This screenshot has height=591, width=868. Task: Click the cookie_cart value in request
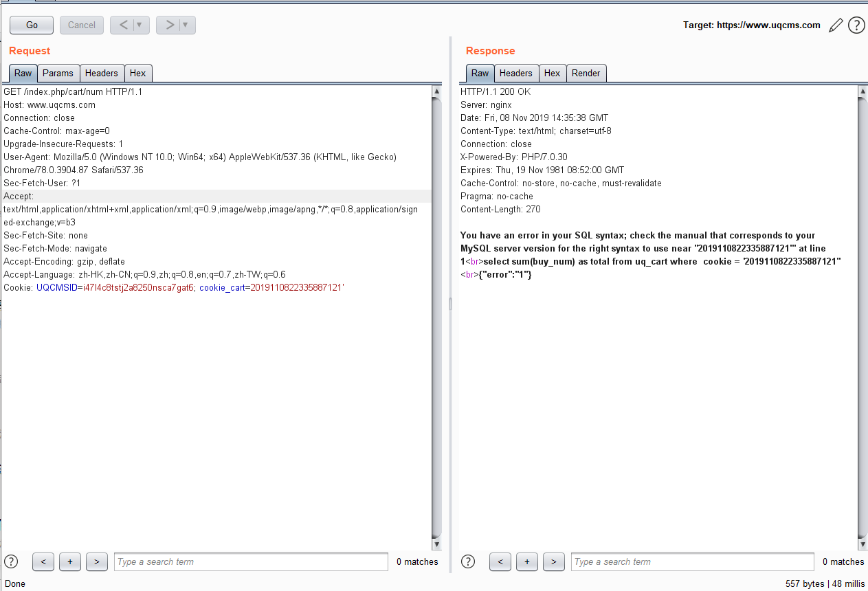coord(298,287)
